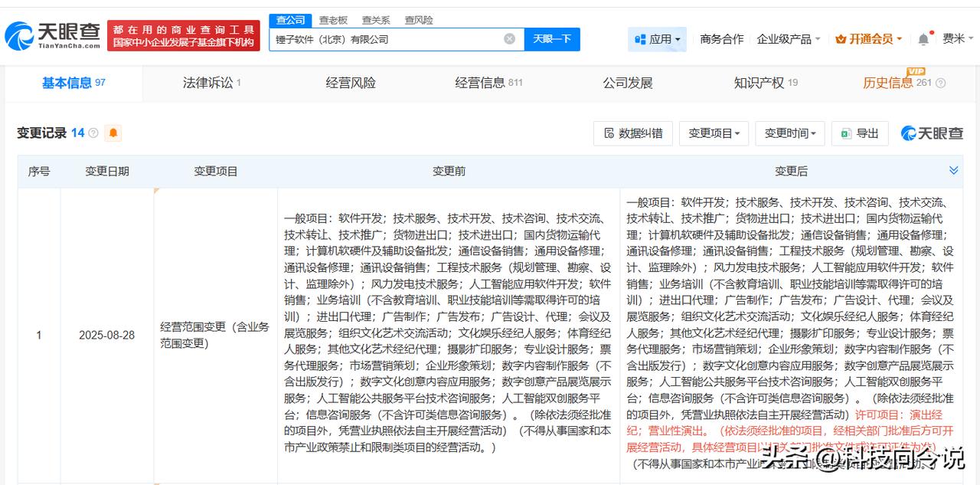Open the 变更项目 filter dropdown
Image resolution: width=980 pixels, height=485 pixels.
(714, 133)
